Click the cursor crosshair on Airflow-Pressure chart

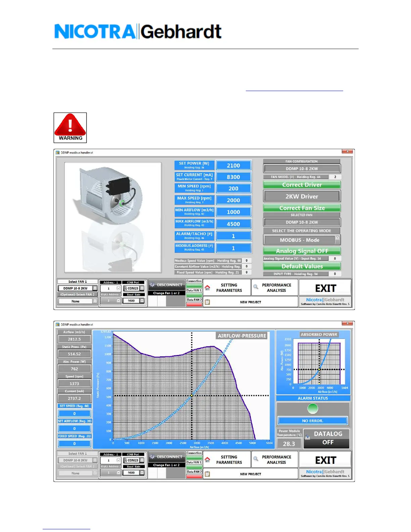[192, 395]
